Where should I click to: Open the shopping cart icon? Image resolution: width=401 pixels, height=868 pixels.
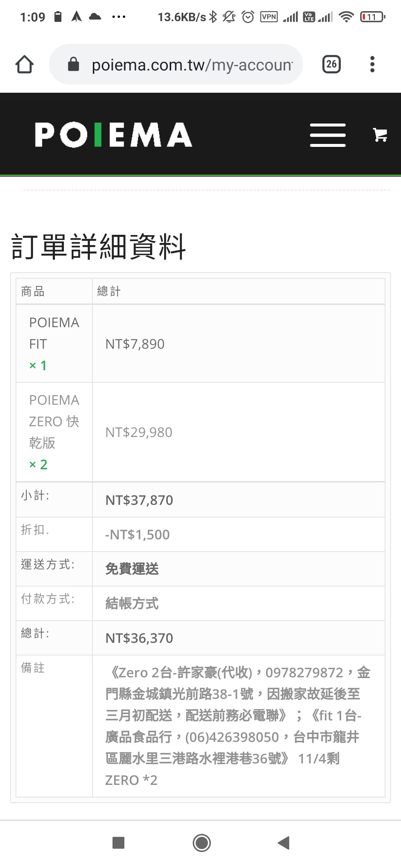click(x=380, y=135)
